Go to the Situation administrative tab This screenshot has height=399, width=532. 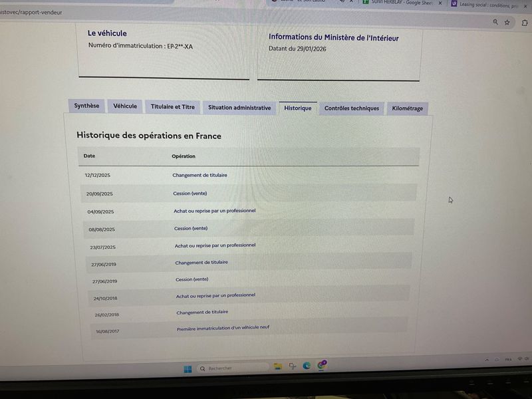[x=239, y=108]
